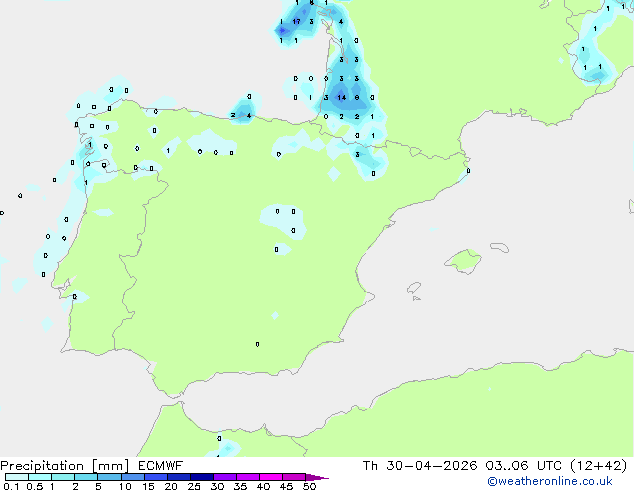Click the Menorca island outline
Viewport: 634px width, 490px height.
pos(499,247)
